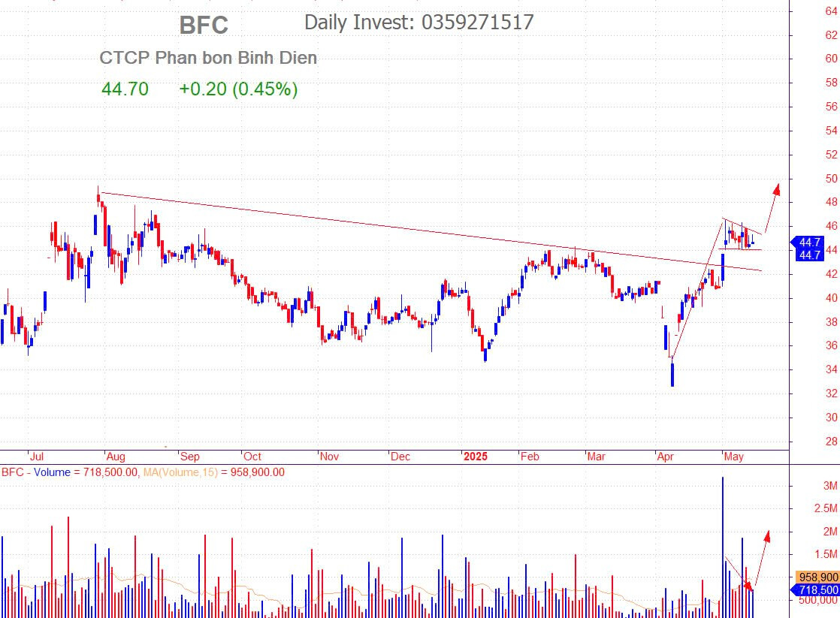840x618 pixels.
Task: Click the 3M volume axis label
Action: click(830, 486)
